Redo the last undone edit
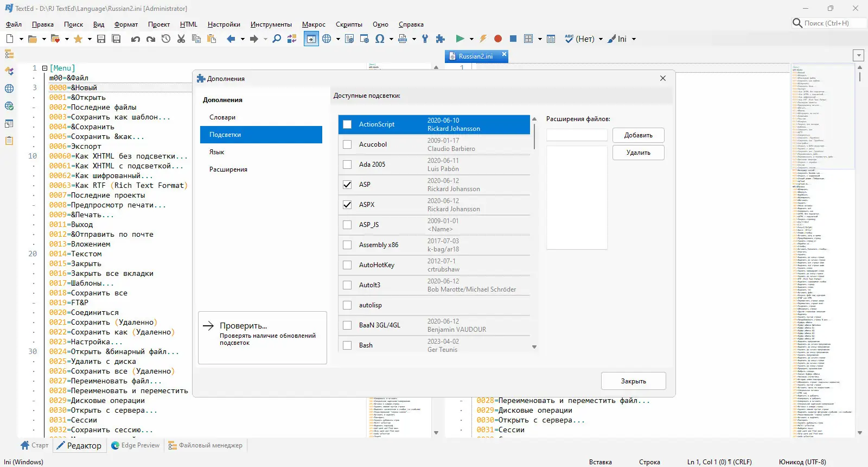 click(151, 39)
